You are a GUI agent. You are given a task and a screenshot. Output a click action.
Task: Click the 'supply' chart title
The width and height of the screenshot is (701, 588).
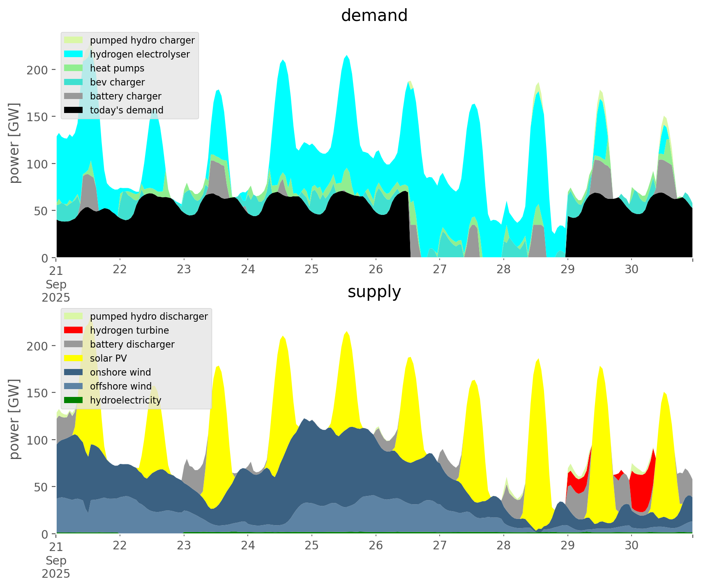tap(374, 292)
